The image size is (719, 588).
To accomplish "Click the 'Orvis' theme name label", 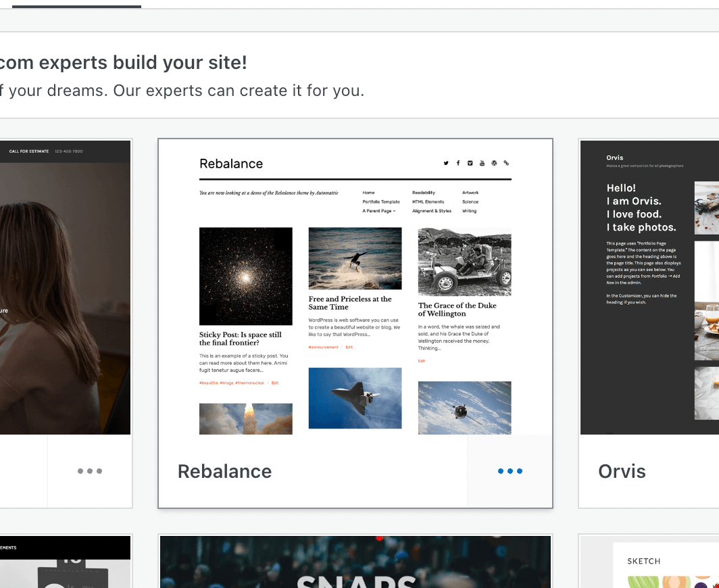I will 622,471.
